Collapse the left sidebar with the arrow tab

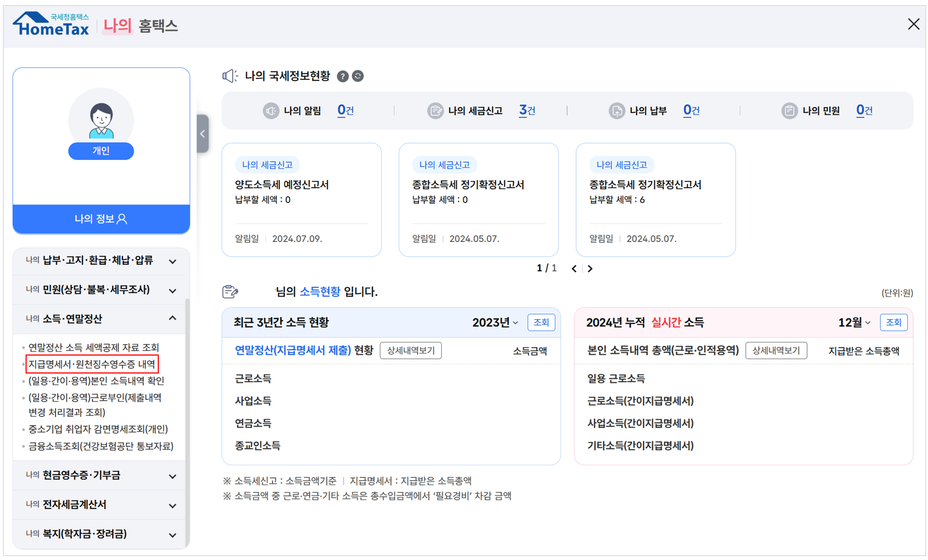click(202, 133)
